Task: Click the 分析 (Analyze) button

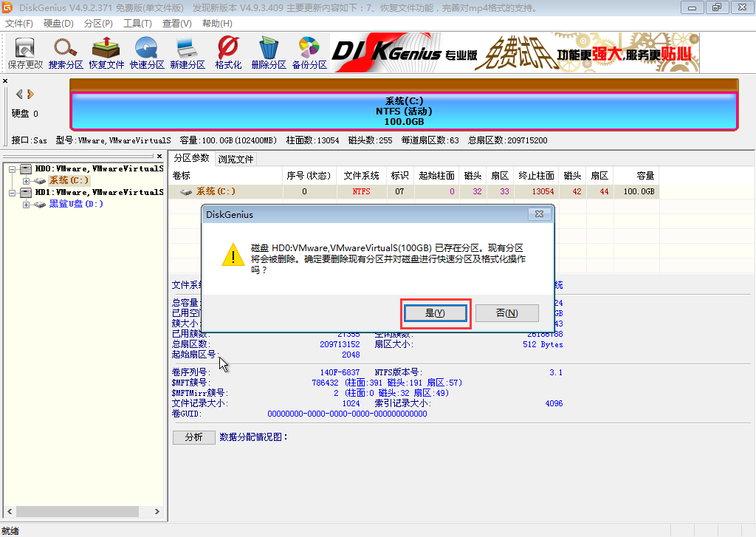Action: (x=193, y=437)
